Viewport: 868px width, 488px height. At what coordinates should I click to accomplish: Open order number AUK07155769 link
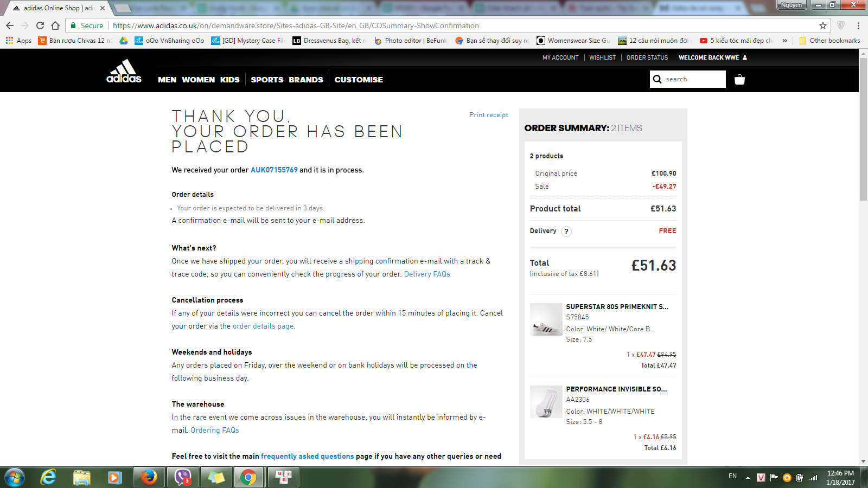coord(274,170)
